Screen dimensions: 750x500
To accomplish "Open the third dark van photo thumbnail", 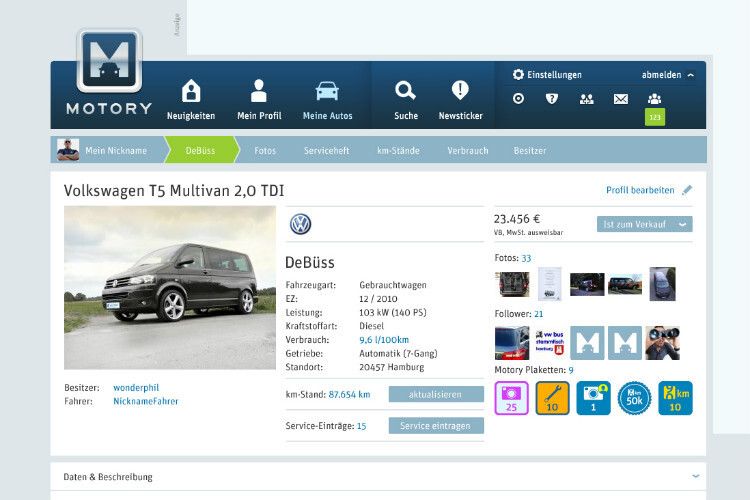I will point(587,284).
